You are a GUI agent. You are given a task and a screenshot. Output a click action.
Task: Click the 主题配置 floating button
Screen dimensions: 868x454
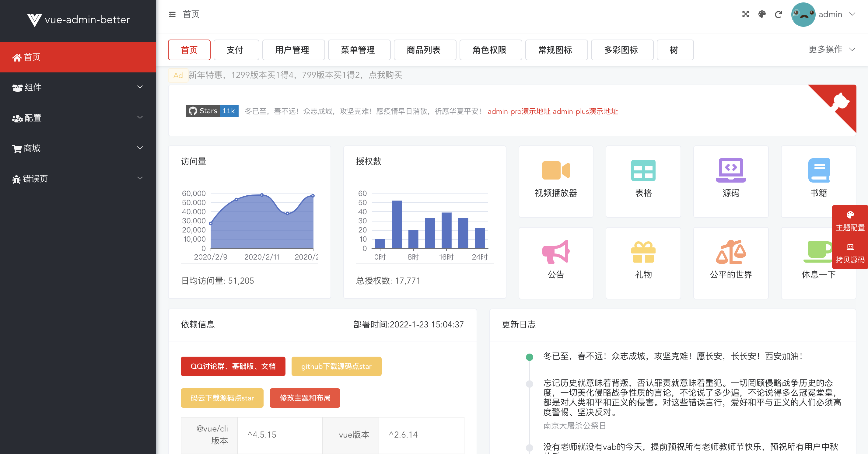[850, 221]
